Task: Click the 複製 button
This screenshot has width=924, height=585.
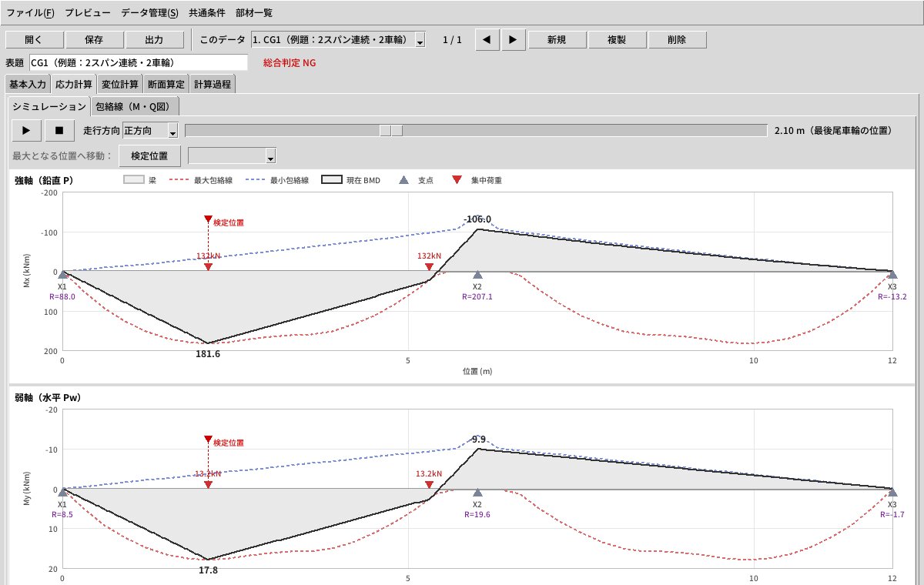Action: coord(616,40)
